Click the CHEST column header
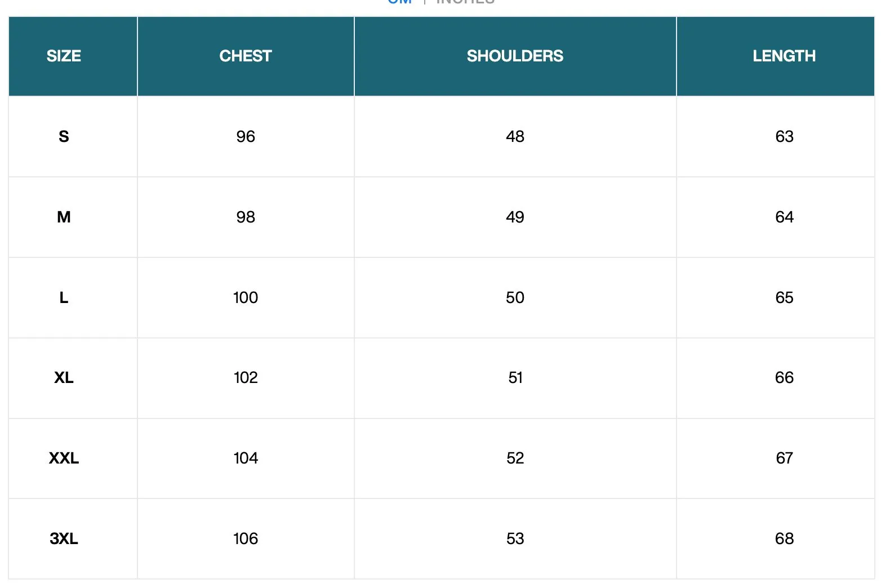Image resolution: width=881 pixels, height=588 pixels. pyautogui.click(x=246, y=56)
